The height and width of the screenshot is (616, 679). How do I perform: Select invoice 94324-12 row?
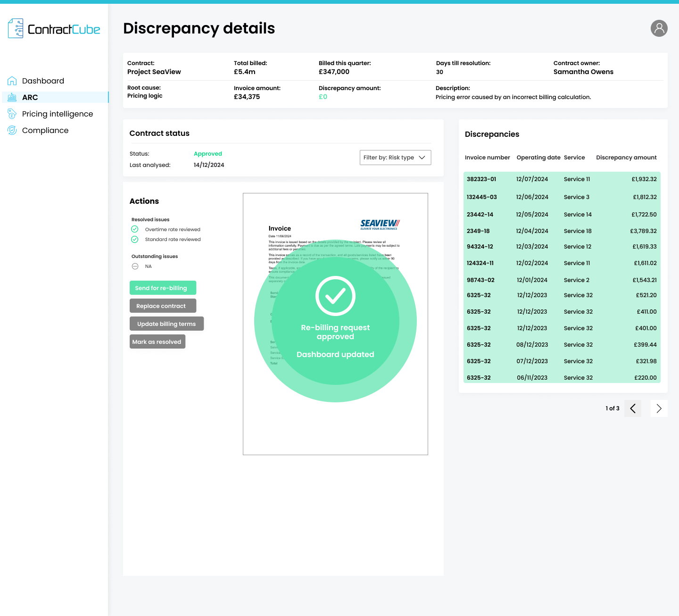pyautogui.click(x=562, y=247)
